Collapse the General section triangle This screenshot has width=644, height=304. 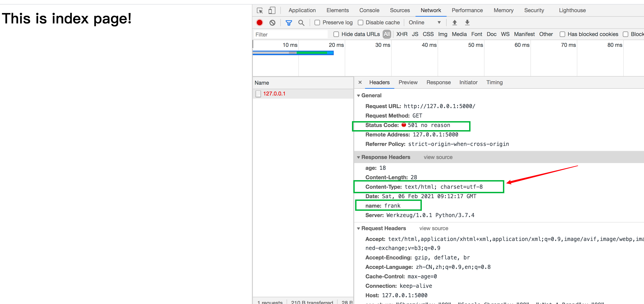coord(359,96)
